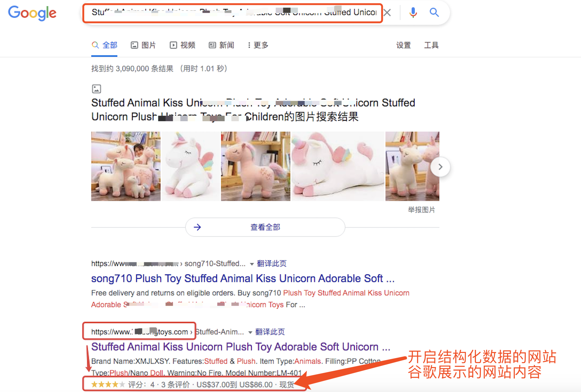Clear the search box with X icon
Image resolution: width=581 pixels, height=392 pixels.
point(387,13)
